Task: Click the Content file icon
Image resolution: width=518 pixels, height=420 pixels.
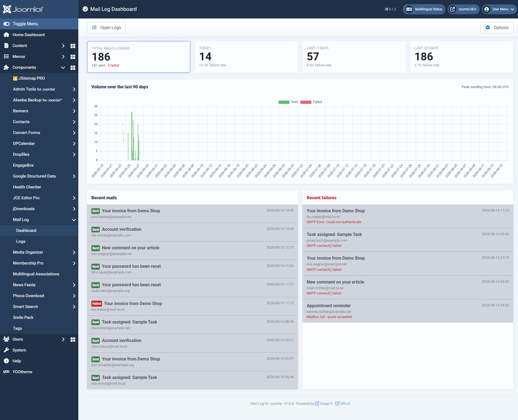Action: (6, 46)
